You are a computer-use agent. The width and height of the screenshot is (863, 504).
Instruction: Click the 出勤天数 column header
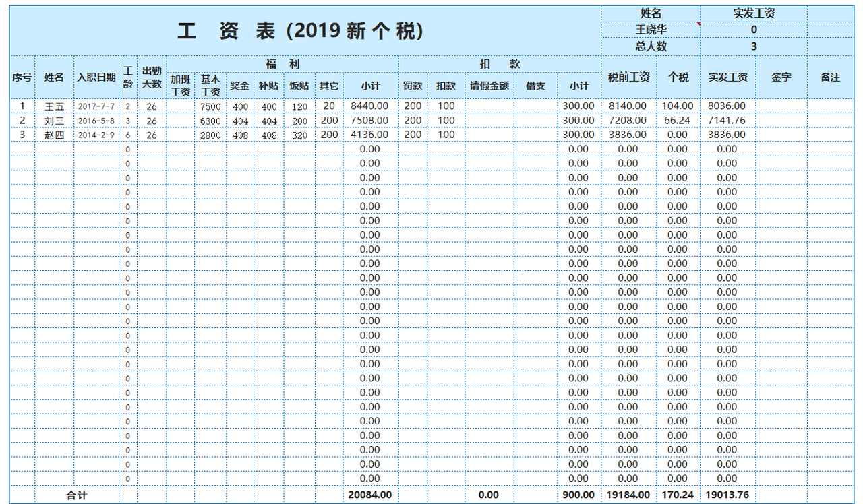click(152, 77)
